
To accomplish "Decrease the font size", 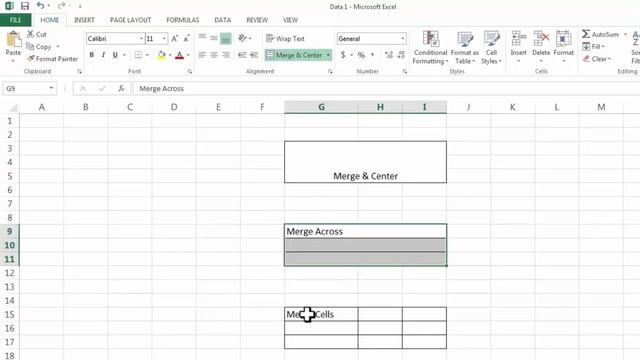I will pyautogui.click(x=187, y=38).
